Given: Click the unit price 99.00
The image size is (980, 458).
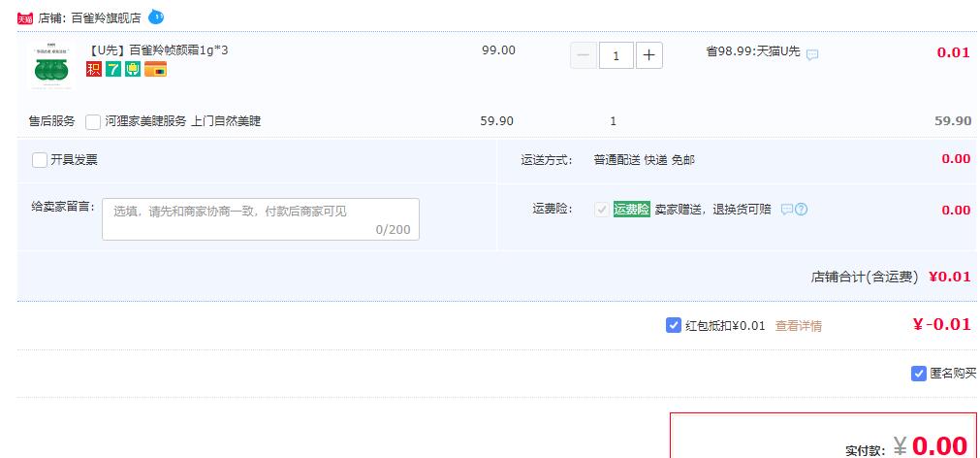Looking at the screenshot, I should click(x=499, y=50).
